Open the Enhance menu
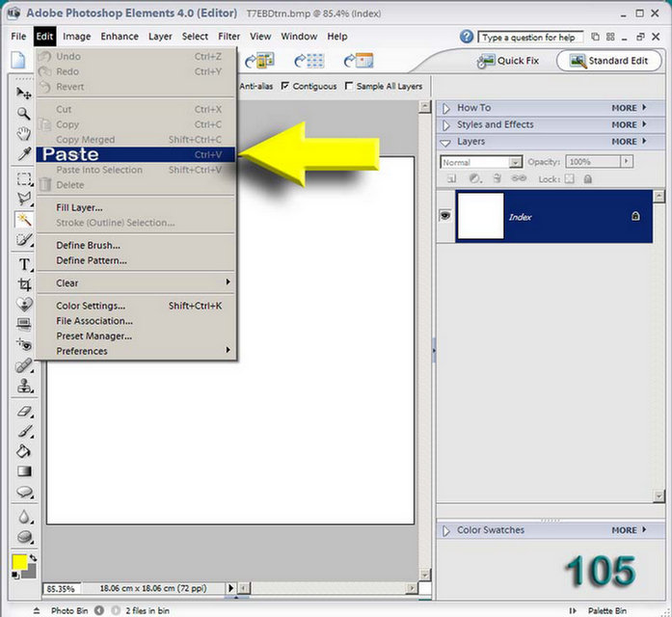The width and height of the screenshot is (672, 617). tap(120, 37)
